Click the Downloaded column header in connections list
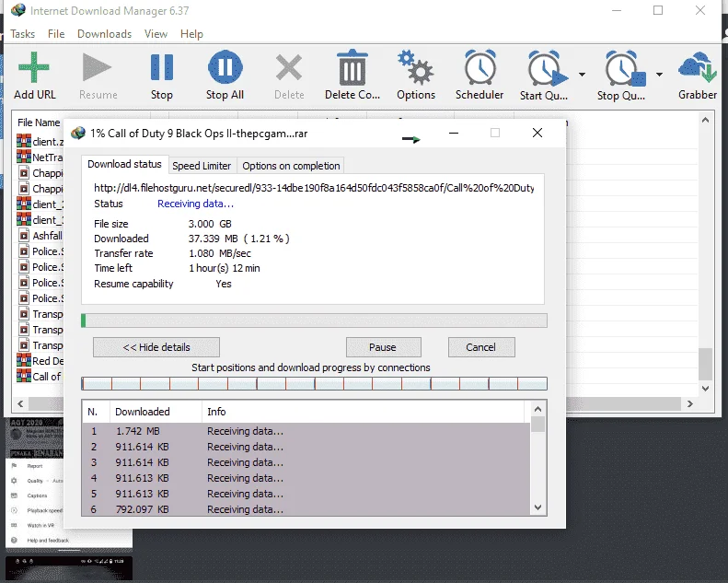Image resolution: width=728 pixels, height=583 pixels. [156, 412]
